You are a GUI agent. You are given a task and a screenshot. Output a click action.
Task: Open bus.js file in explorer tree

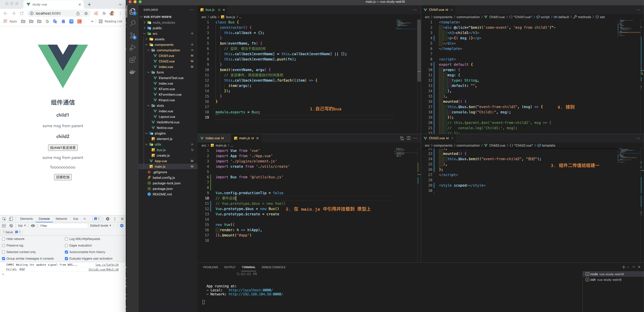pyautogui.click(x=168, y=150)
